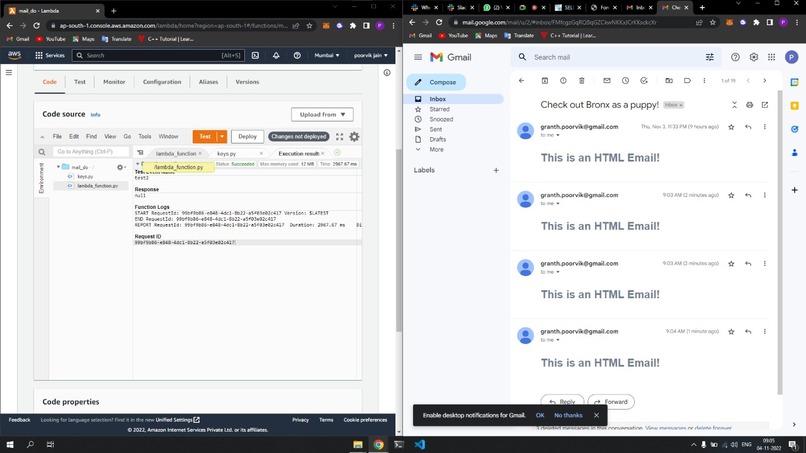Open the File menu in code editor
Screen dimensions: 806x453
click(57, 137)
